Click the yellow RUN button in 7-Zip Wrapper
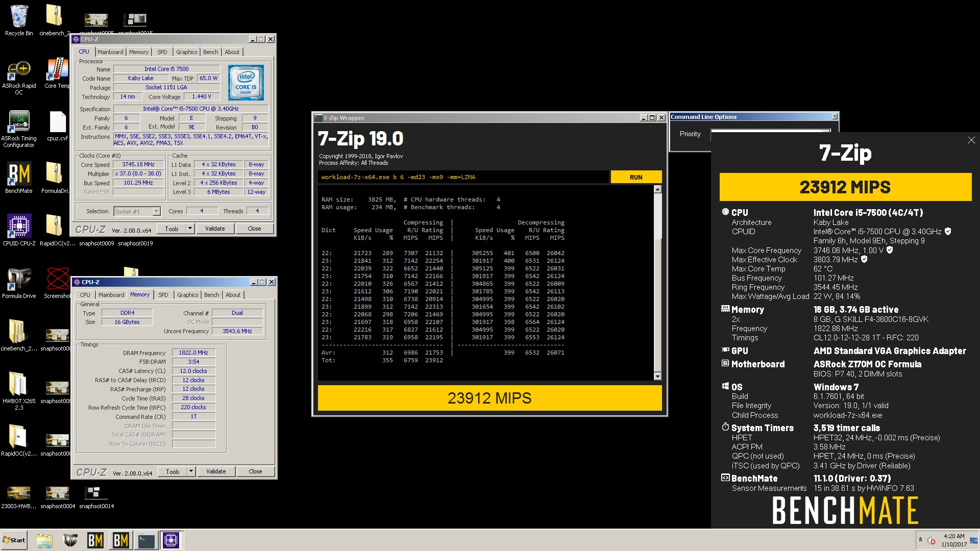Viewport: 980px width, 551px height. tap(636, 177)
